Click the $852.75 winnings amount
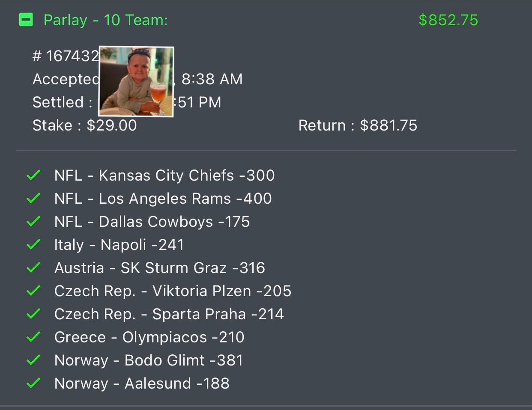The width and height of the screenshot is (532, 410). pos(448,20)
